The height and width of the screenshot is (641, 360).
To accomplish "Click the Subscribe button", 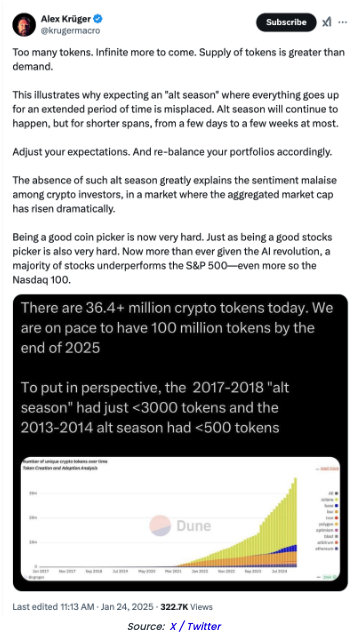I will tap(286, 22).
